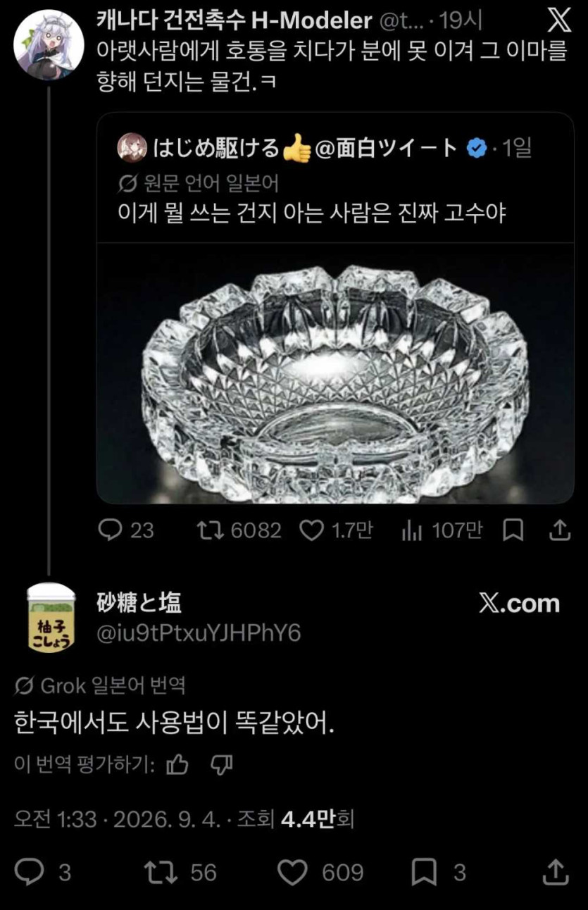Open the H-Modeler profile avatar
The image size is (588, 910).
(49, 44)
